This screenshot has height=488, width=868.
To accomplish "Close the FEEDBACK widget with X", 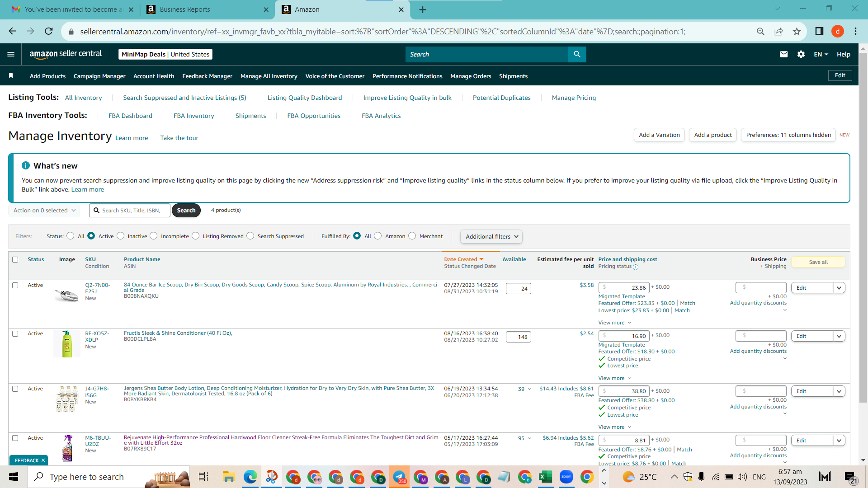I will pos(43,460).
